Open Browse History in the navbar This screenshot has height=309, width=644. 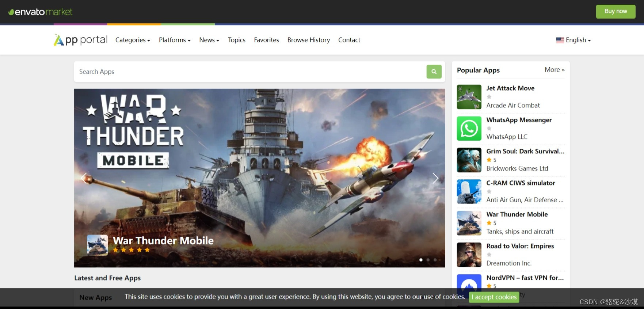pyautogui.click(x=309, y=40)
